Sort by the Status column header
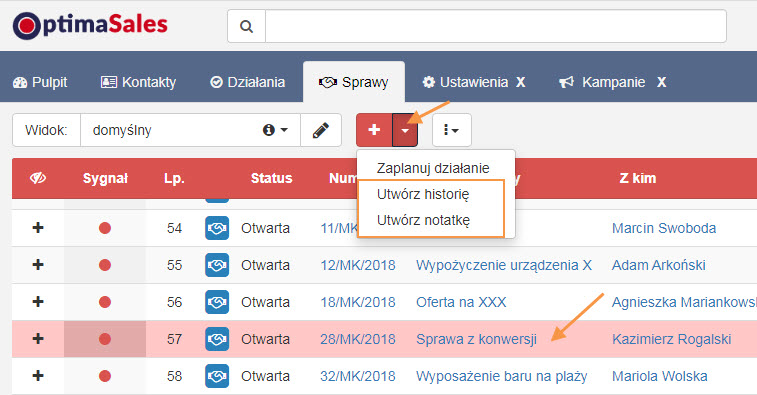The width and height of the screenshot is (757, 395). pos(271,178)
